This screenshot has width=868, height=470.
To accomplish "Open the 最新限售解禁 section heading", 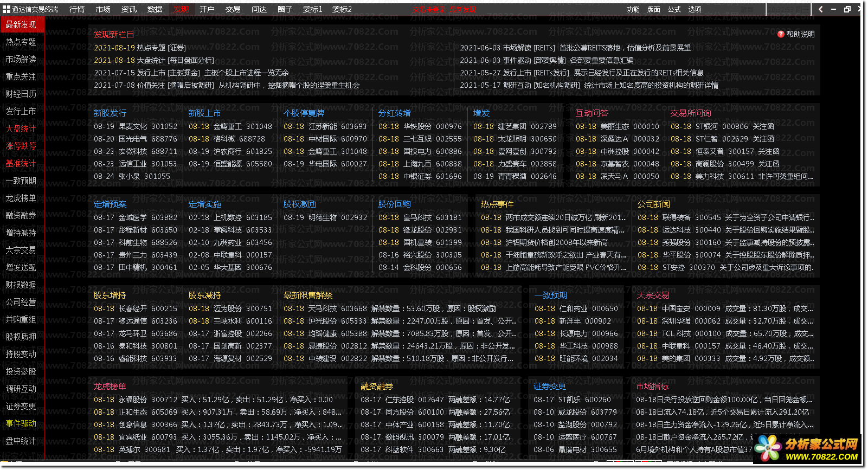I will tap(308, 295).
